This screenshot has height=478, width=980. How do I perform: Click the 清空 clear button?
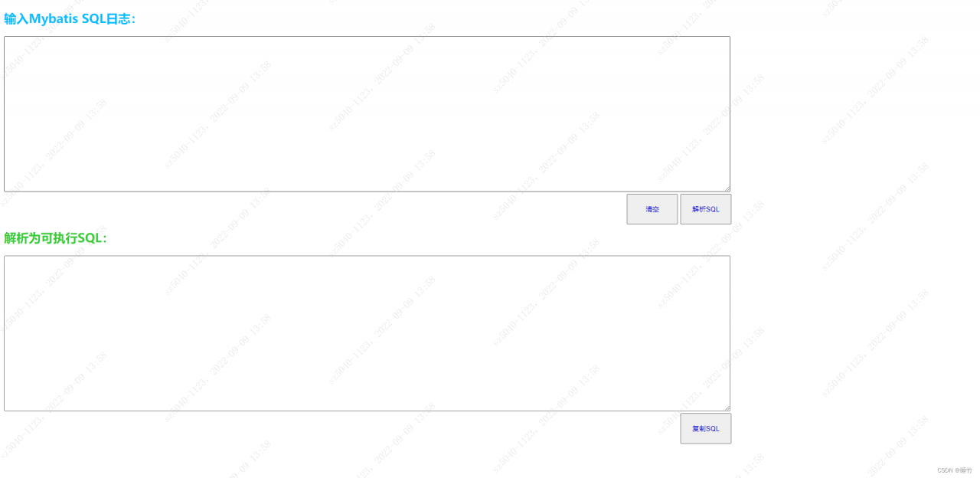click(652, 209)
